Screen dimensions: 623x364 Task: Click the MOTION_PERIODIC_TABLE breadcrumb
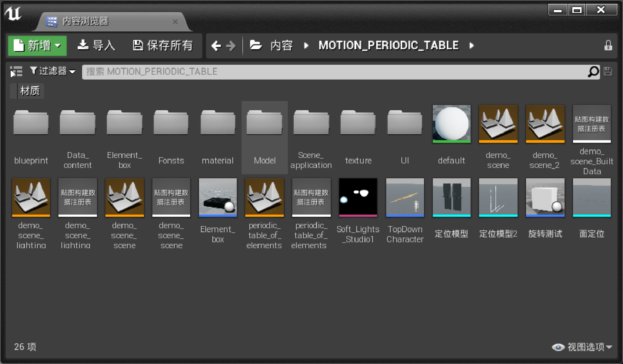pyautogui.click(x=388, y=45)
